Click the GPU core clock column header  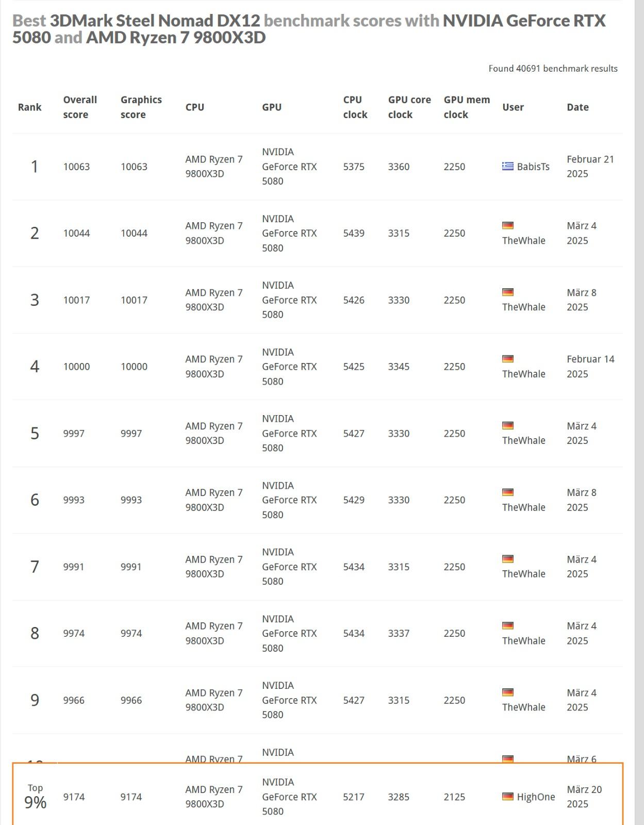click(409, 107)
